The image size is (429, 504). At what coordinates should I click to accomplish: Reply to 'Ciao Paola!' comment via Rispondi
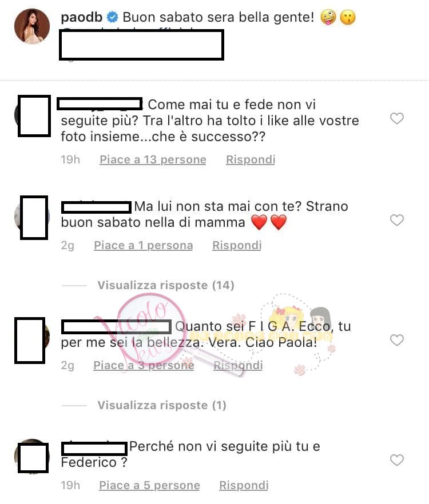click(238, 365)
